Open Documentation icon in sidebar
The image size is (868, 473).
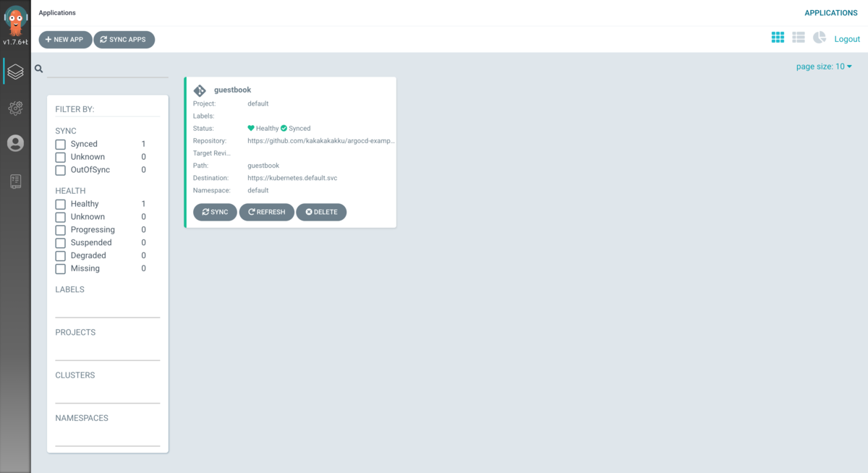[x=15, y=181]
